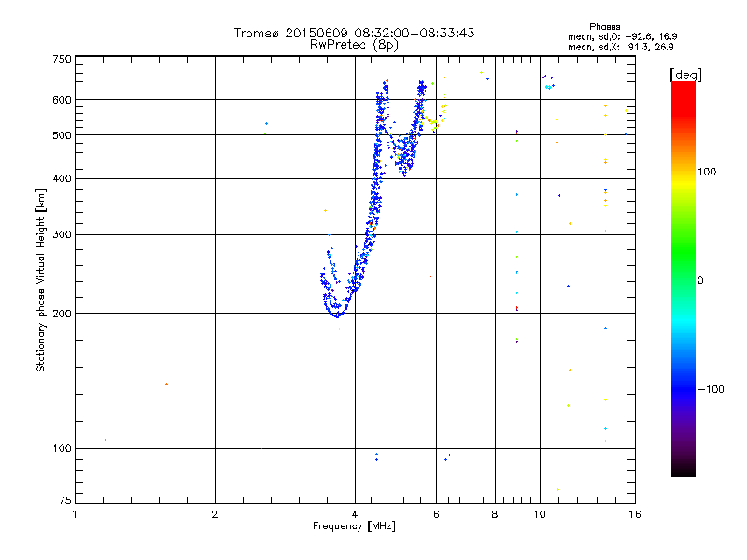Image resolution: width=747 pixels, height=560 pixels.
Task: Click the x-axis tick label '8'
Action: pyautogui.click(x=495, y=514)
